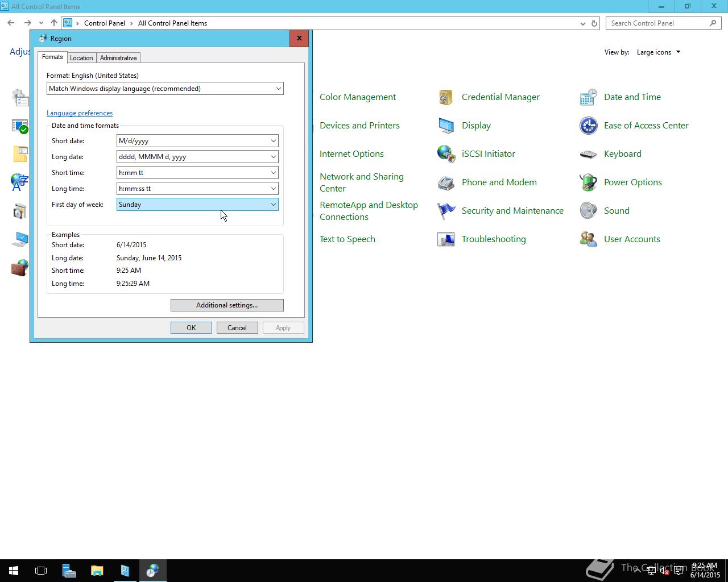The width and height of the screenshot is (728, 582).
Task: Open the Keyboard icon
Action: pos(588,154)
